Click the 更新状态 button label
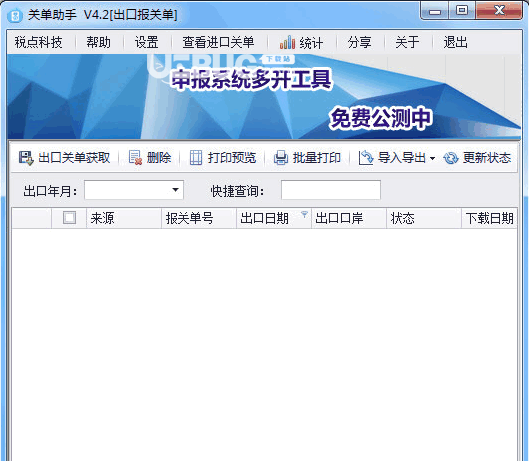529x462 pixels. pyautogui.click(x=487, y=158)
